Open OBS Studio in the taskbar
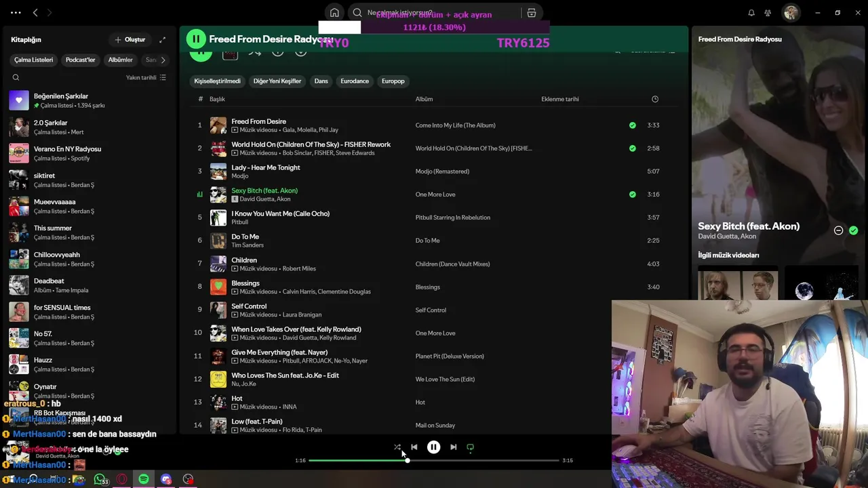This screenshot has width=868, height=488. [x=188, y=479]
